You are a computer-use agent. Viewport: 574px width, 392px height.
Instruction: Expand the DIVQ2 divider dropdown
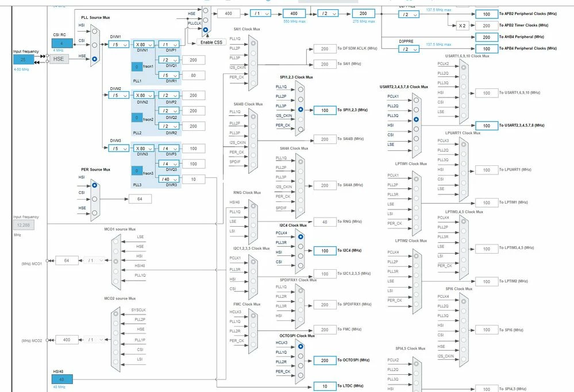click(x=169, y=110)
